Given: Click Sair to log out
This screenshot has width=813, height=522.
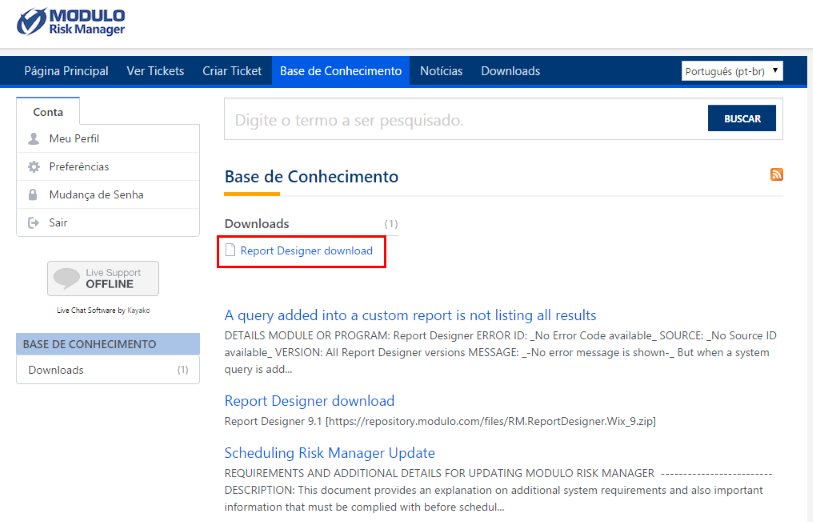Looking at the screenshot, I should (58, 222).
